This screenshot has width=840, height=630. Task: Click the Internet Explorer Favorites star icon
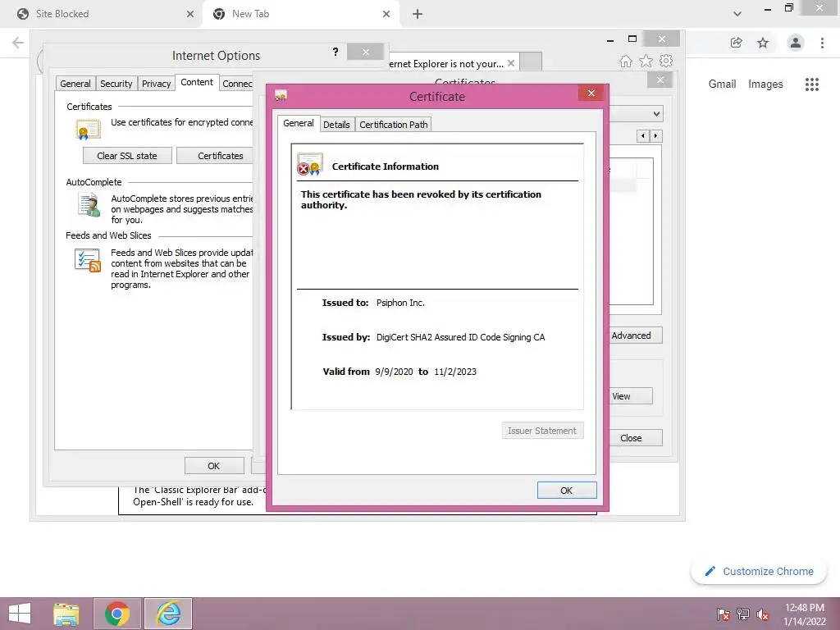point(646,61)
